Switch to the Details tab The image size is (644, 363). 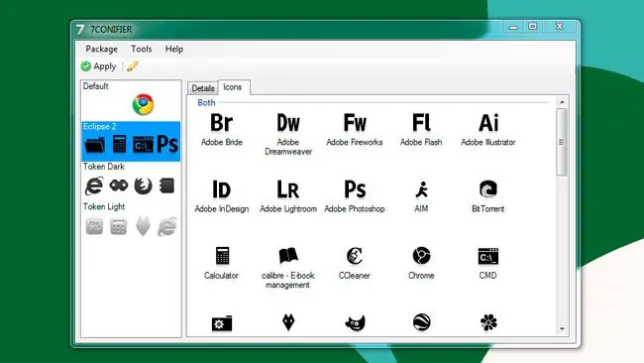tap(203, 88)
